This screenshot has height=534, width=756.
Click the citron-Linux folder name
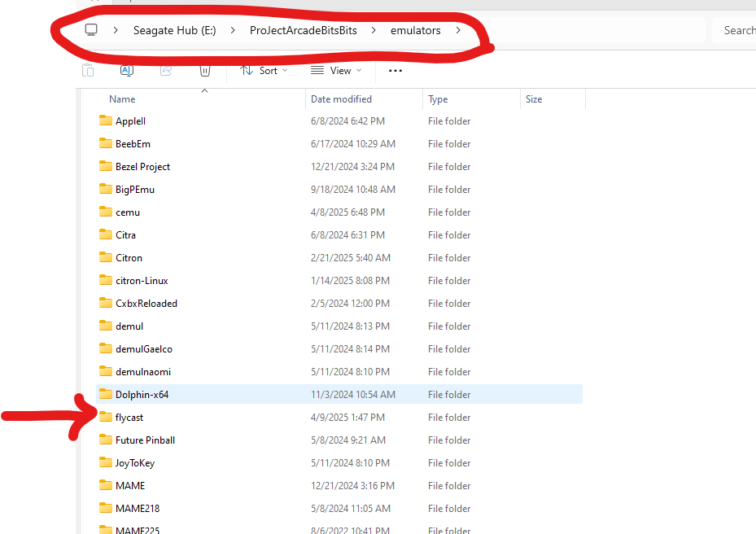pos(142,280)
